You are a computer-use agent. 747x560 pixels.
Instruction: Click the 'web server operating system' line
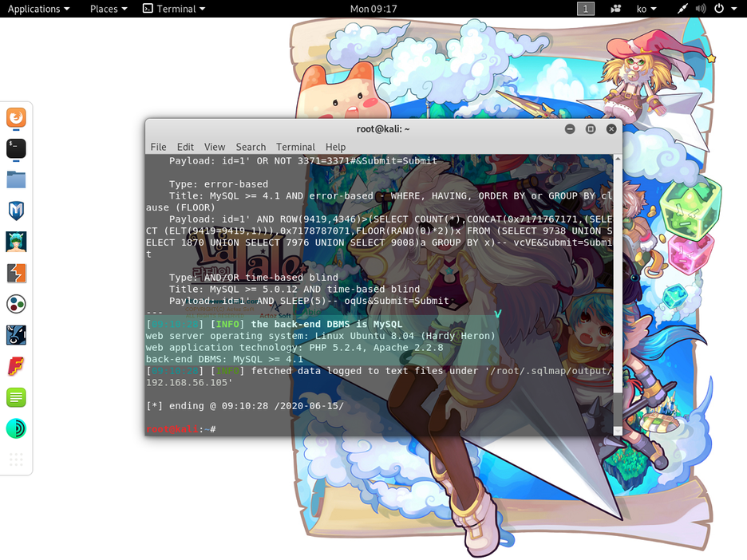tap(321, 336)
